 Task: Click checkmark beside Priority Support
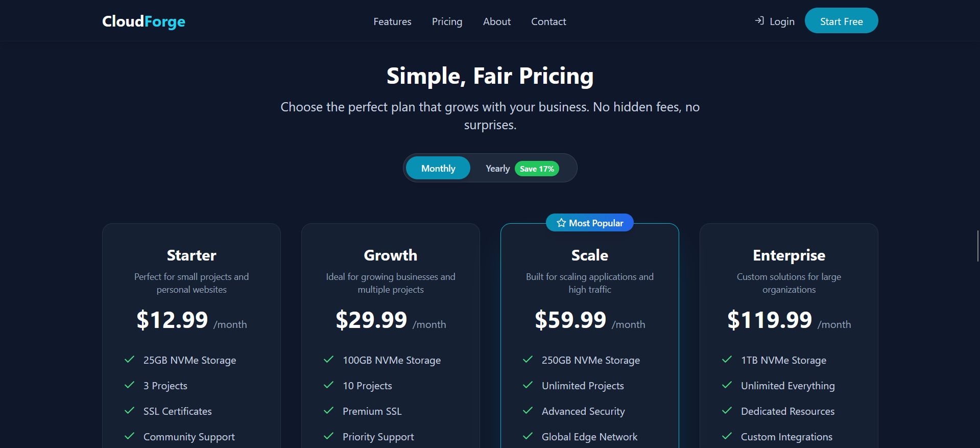(329, 436)
